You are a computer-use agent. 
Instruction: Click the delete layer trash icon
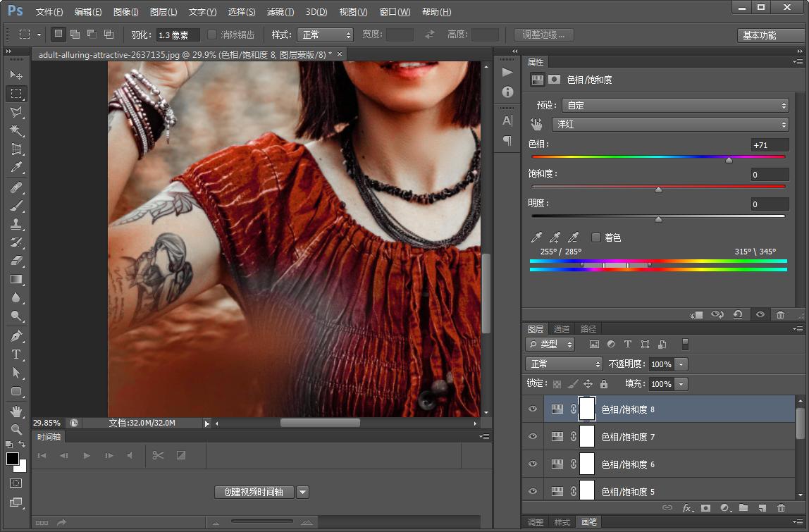[x=780, y=508]
